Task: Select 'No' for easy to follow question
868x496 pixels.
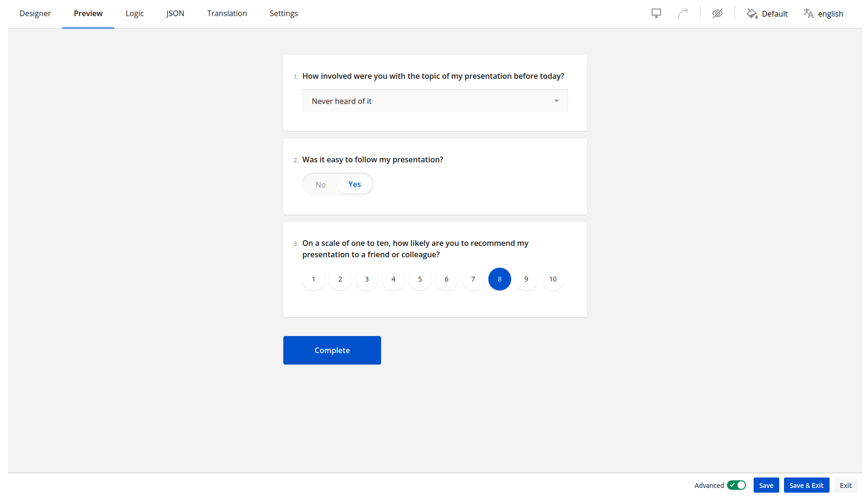Action: tap(321, 185)
